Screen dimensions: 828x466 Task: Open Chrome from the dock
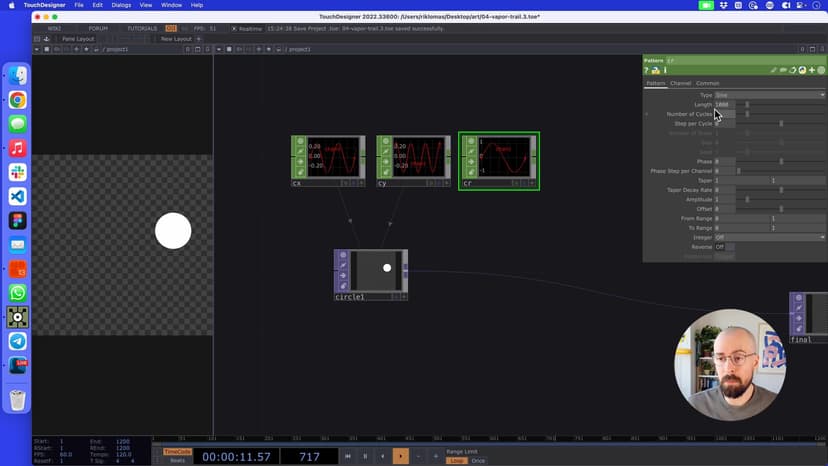pyautogui.click(x=18, y=100)
